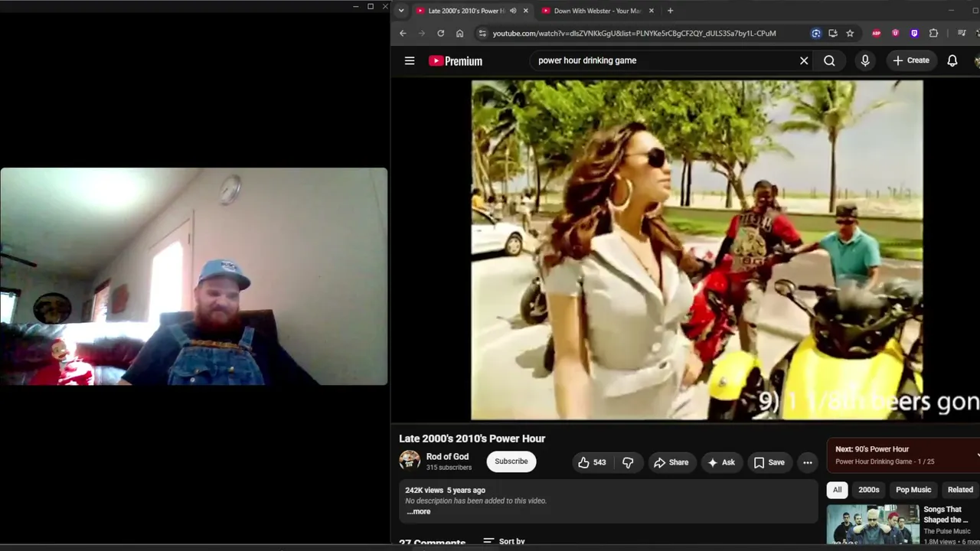Open the Songs That Shaped thumbnail

pyautogui.click(x=873, y=525)
